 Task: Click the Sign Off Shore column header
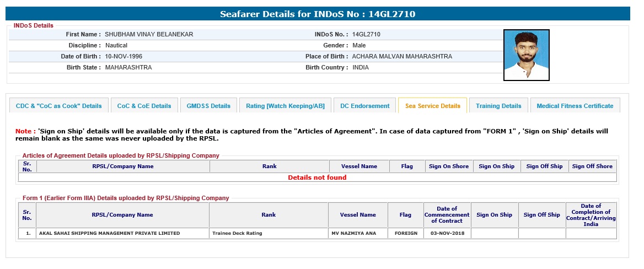[592, 166]
